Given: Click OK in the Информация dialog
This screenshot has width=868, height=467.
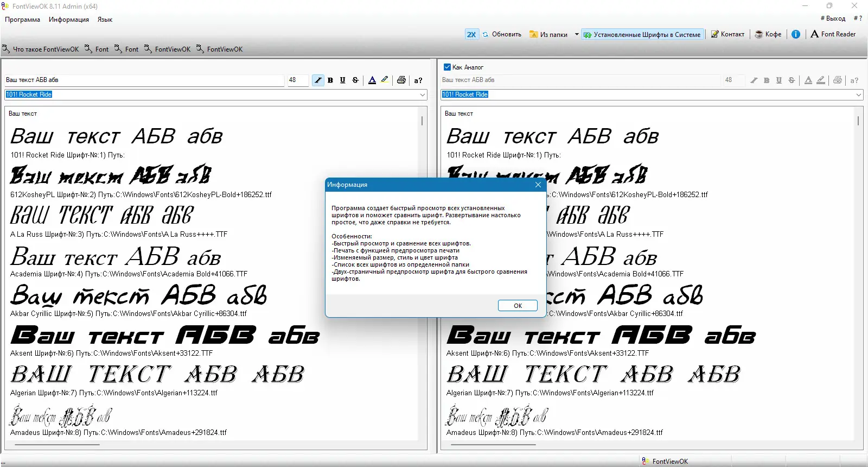Looking at the screenshot, I should point(518,306).
